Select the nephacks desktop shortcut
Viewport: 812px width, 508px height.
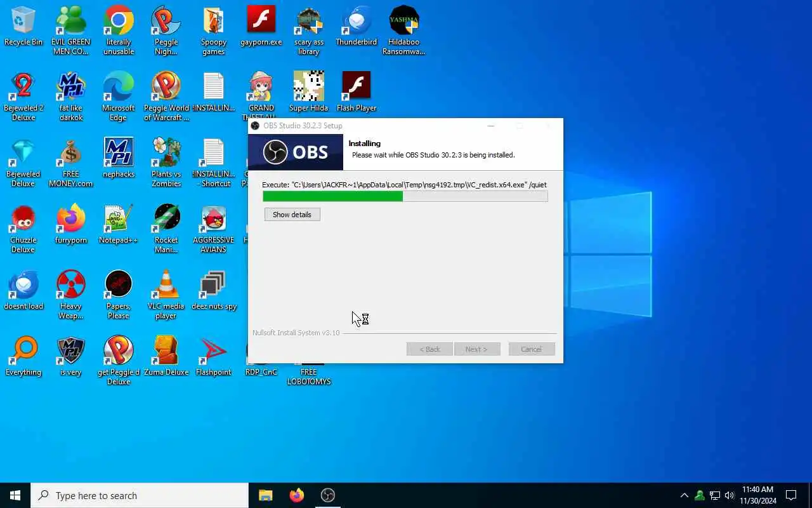[x=119, y=159]
